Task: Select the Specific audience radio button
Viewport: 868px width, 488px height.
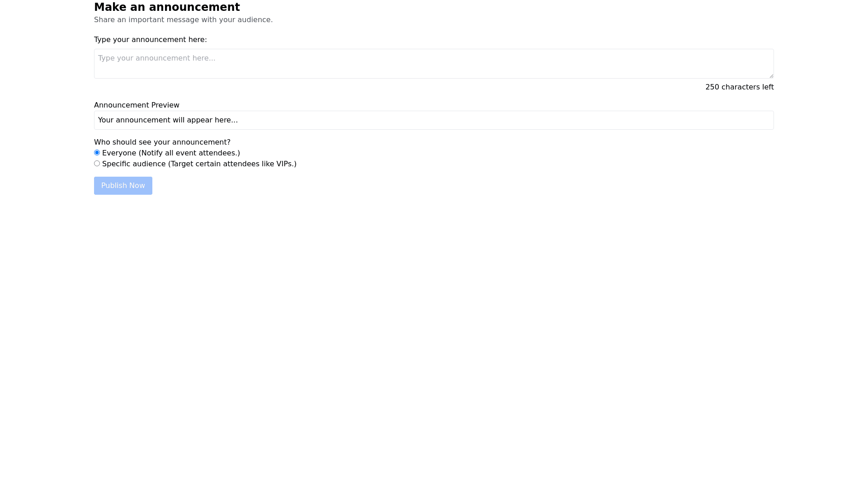Action: pos(97,164)
